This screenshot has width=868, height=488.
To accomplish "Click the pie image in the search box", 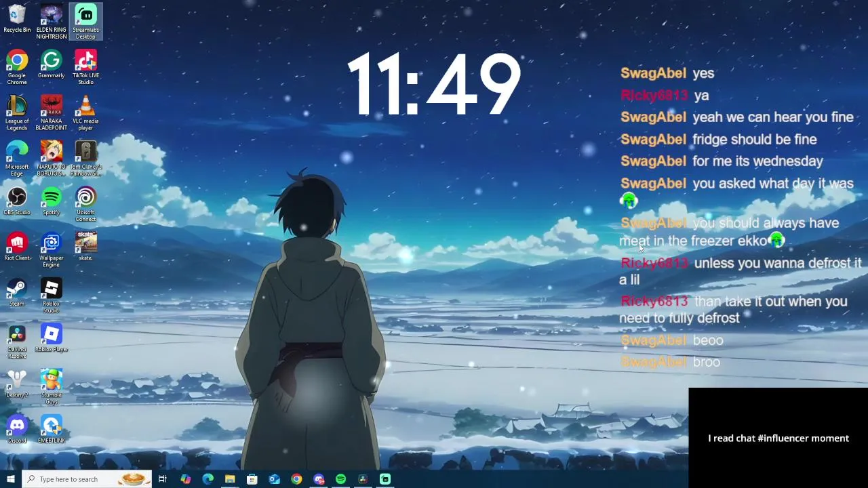I will [134, 479].
